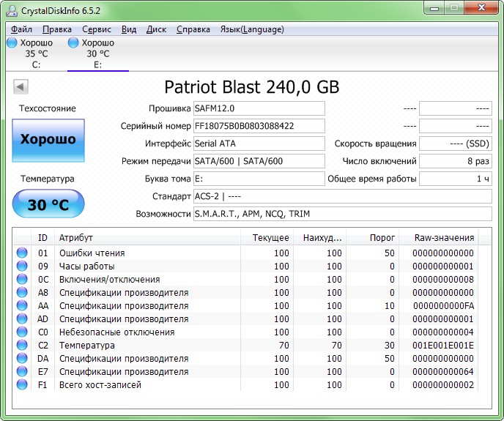Screen dimensions: 504x421
Task: Click the Ошибки чтения attribute name
Action: pyautogui.click(x=92, y=253)
